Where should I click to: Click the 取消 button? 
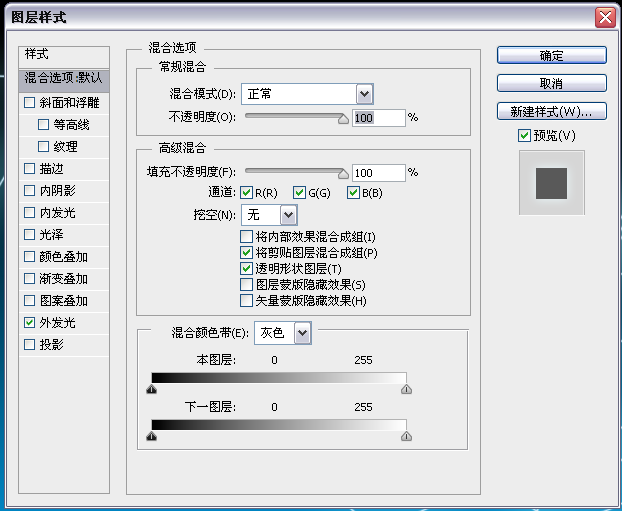(551, 83)
